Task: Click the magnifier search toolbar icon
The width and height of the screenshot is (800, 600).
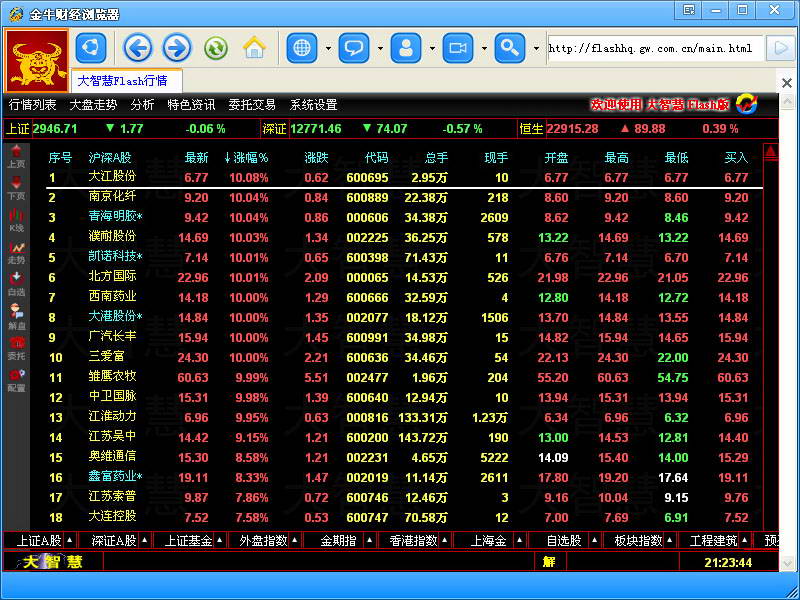Action: 510,48
